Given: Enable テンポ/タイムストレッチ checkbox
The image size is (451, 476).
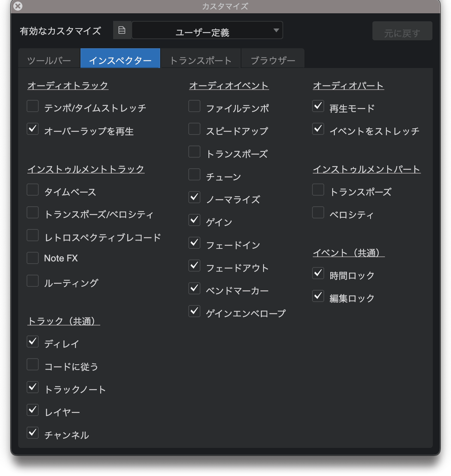Looking at the screenshot, I should (33, 106).
